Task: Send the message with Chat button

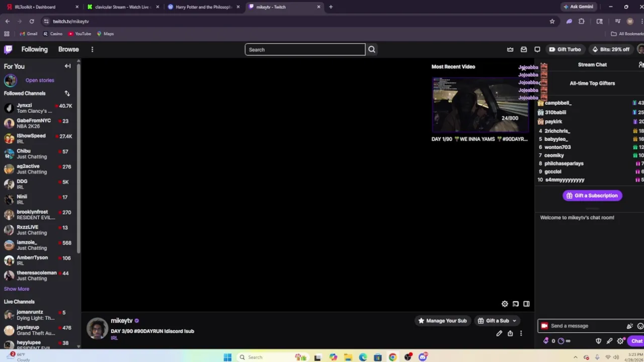Action: coord(636,341)
